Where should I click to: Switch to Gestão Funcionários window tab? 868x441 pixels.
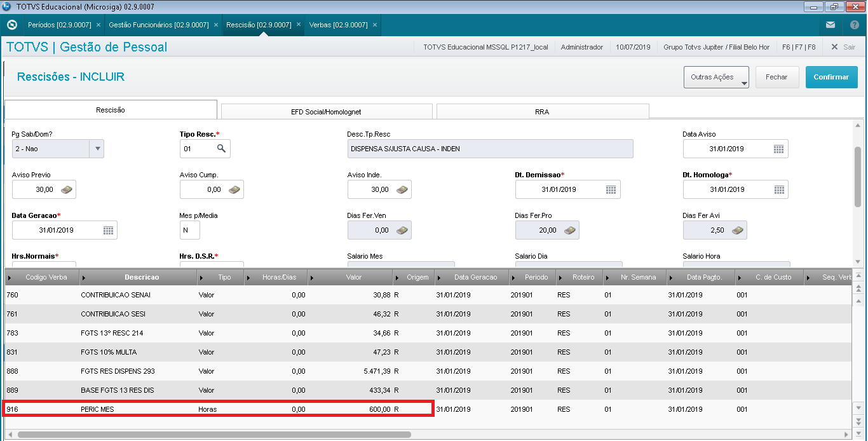click(x=159, y=25)
